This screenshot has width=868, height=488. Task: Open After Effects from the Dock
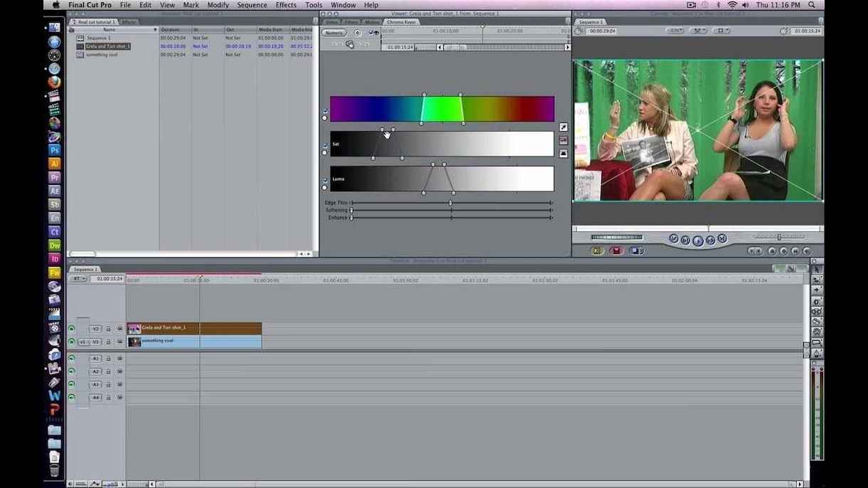click(x=55, y=191)
